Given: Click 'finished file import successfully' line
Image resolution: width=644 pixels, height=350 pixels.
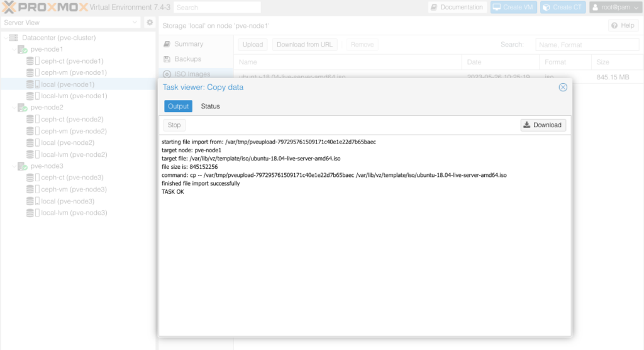Looking at the screenshot, I should click(x=201, y=183).
